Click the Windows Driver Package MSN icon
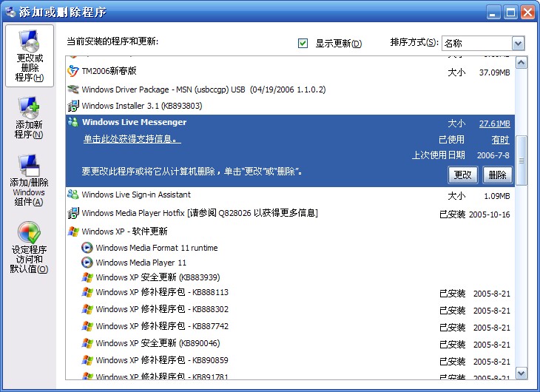The width and height of the screenshot is (540, 392). coord(72,89)
